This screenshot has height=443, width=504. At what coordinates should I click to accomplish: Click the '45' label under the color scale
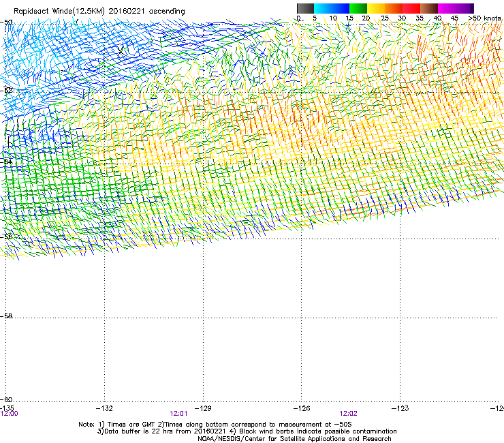pyautogui.click(x=454, y=18)
